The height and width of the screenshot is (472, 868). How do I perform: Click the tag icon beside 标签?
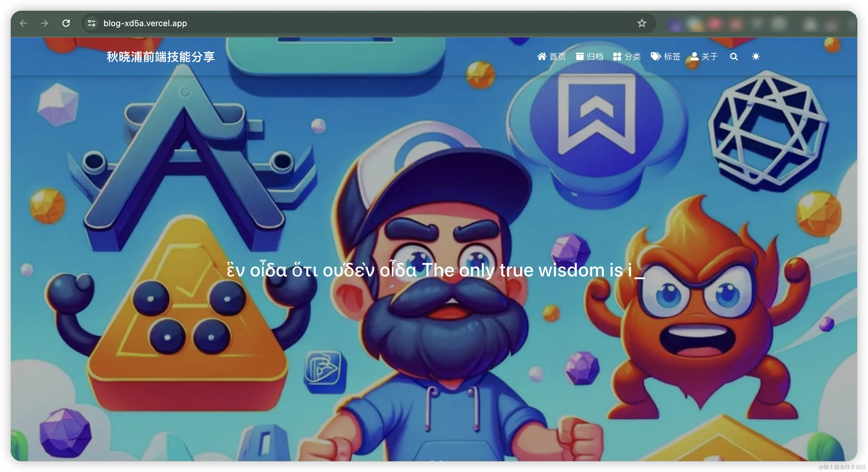pyautogui.click(x=655, y=56)
